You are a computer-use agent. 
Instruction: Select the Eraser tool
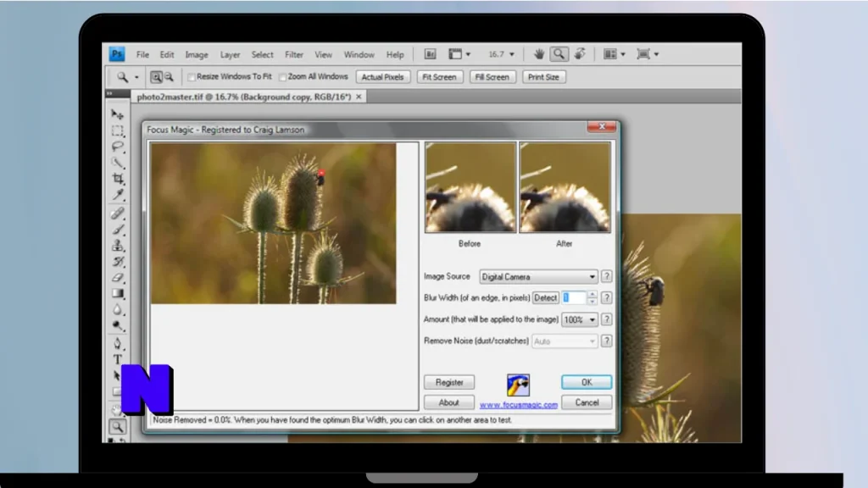[117, 278]
